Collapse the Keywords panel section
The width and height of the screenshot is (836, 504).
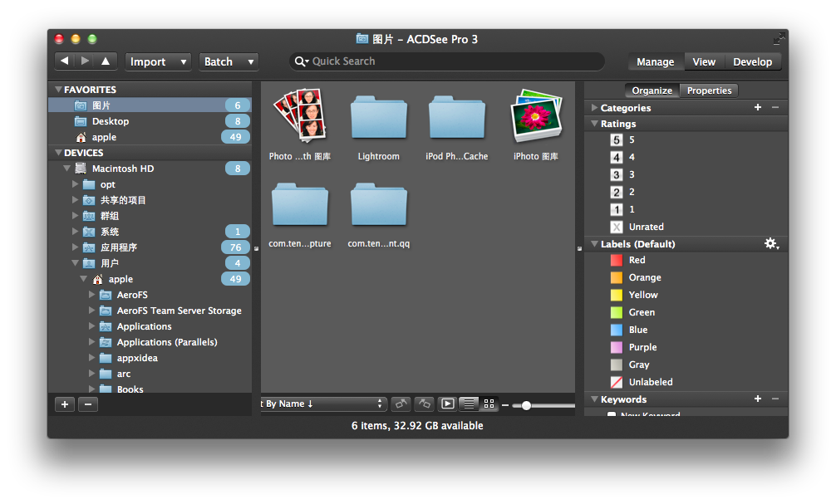tap(594, 399)
